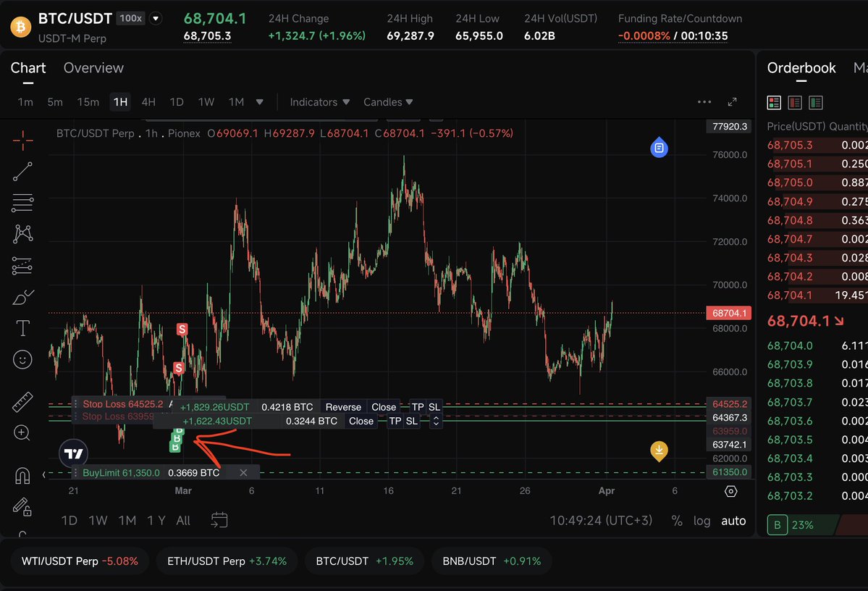The height and width of the screenshot is (591, 868).
Task: Select the 4H timeframe
Action: (148, 102)
